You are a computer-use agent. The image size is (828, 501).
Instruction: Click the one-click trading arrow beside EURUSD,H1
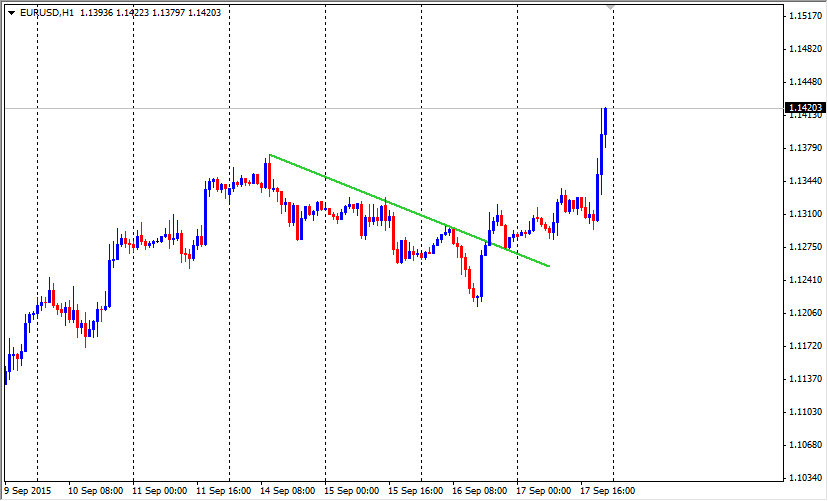click(x=11, y=13)
